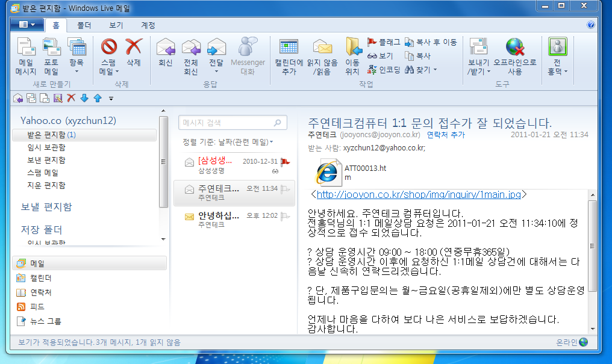Add email to calendar with 캘린더에 추가

(289, 57)
